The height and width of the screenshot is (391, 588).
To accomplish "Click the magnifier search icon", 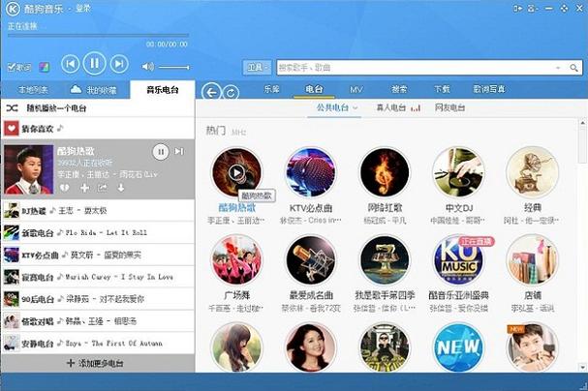I will 573,68.
